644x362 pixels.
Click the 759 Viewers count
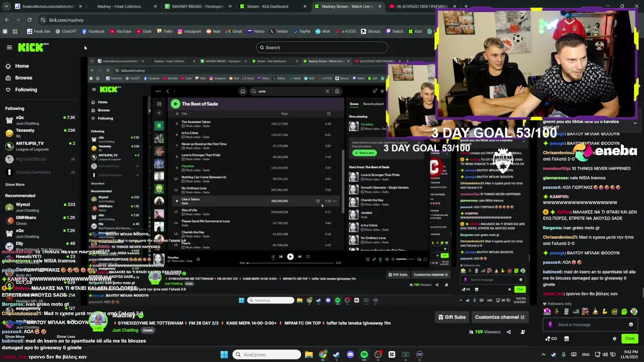pyautogui.click(x=485, y=332)
